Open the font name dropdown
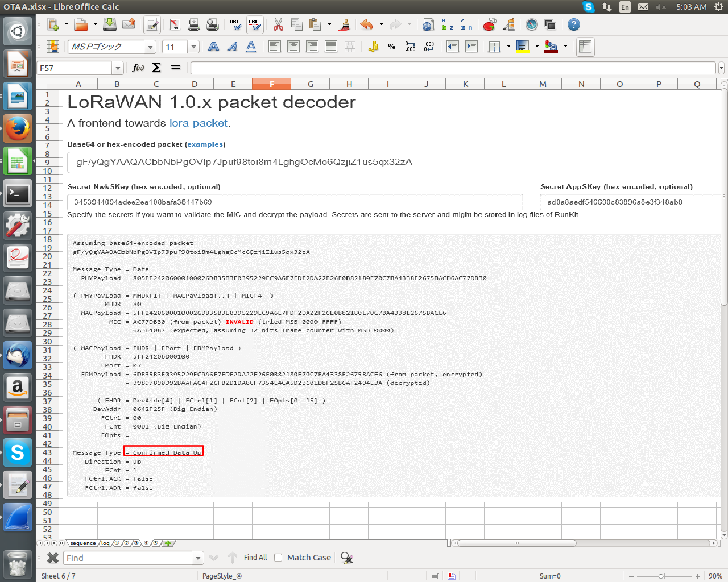The height and width of the screenshot is (582, 728). pyautogui.click(x=150, y=47)
